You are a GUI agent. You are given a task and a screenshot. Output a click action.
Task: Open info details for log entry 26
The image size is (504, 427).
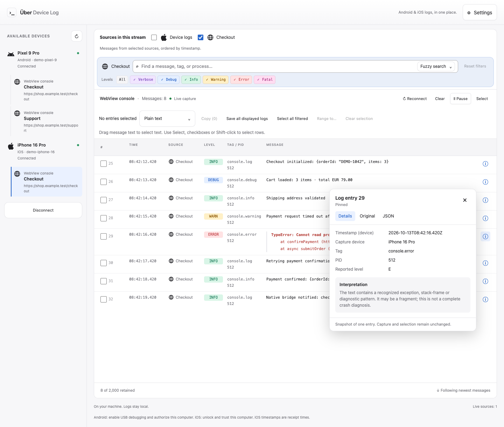pyautogui.click(x=485, y=182)
